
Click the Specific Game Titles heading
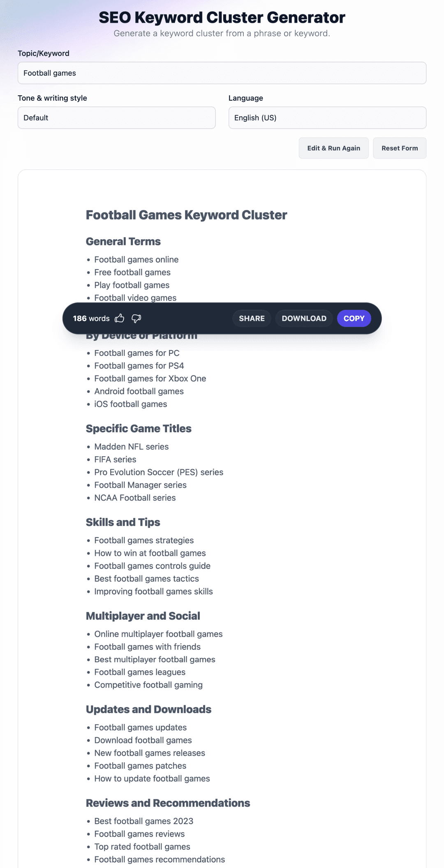[139, 428]
